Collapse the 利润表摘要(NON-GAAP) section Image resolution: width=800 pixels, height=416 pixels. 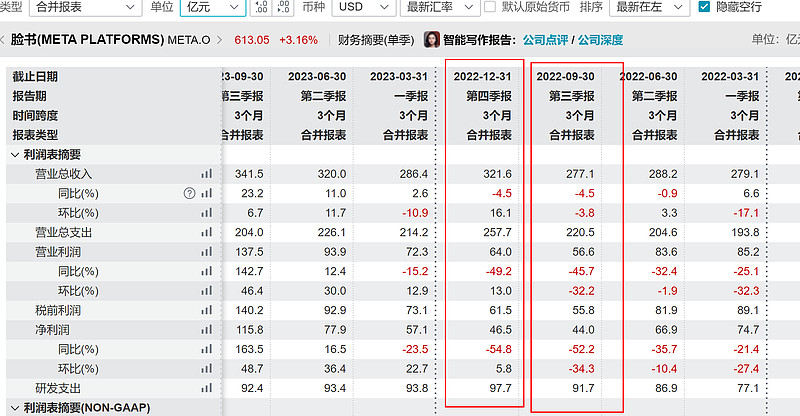click(x=15, y=408)
